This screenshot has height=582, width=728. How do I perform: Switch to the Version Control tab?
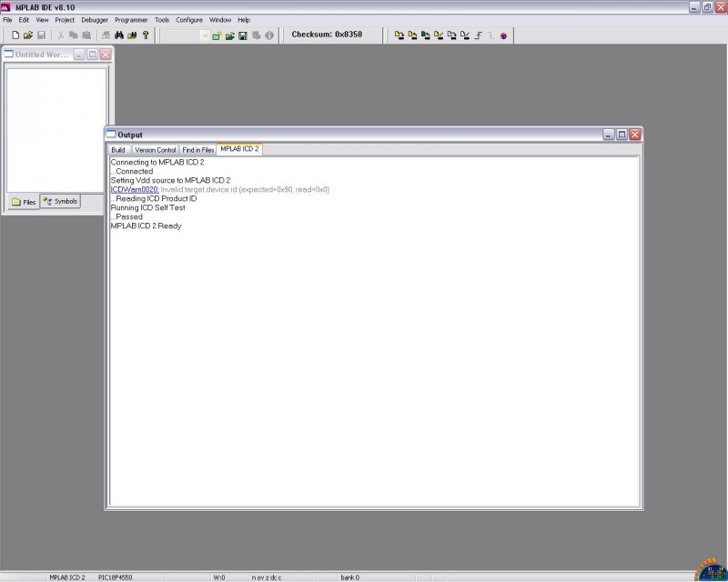[x=155, y=150]
